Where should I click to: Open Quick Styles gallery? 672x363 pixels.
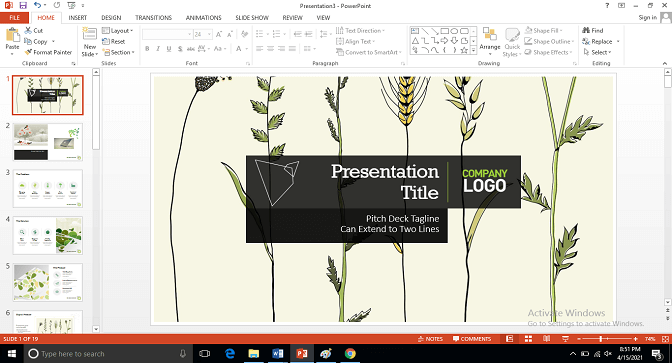(x=512, y=42)
